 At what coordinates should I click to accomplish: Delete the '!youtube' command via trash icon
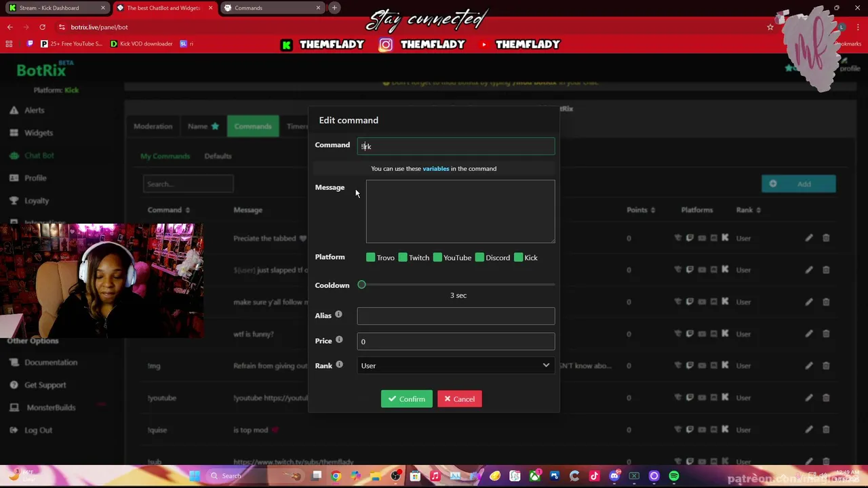(x=826, y=398)
